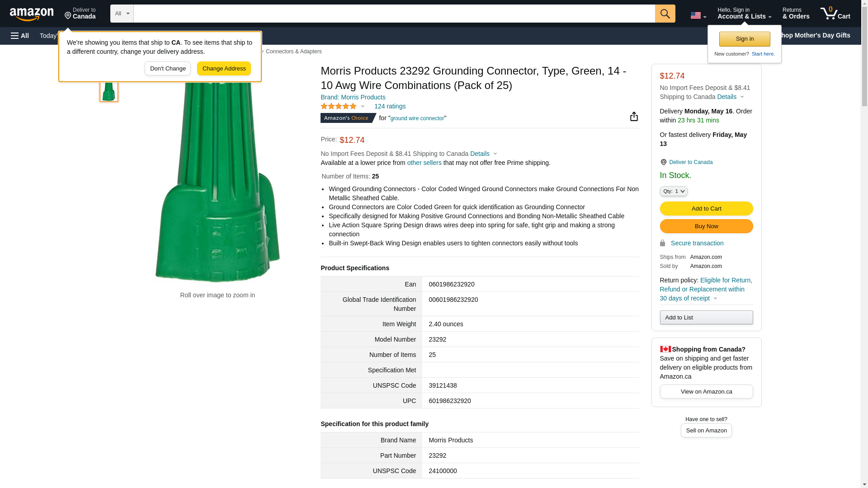Click the star rating icons
The image size is (868, 488).
tap(339, 106)
